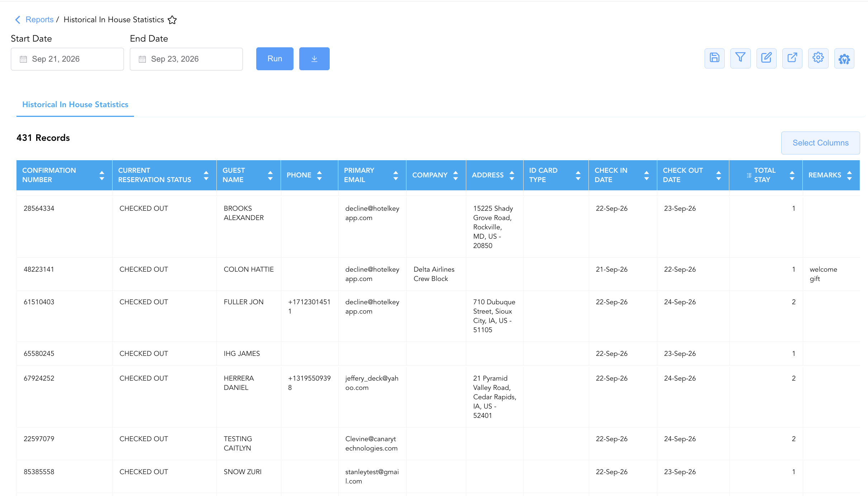Click the small icon beside Total Stay header
The height and width of the screenshot is (496, 868).
[x=749, y=175]
